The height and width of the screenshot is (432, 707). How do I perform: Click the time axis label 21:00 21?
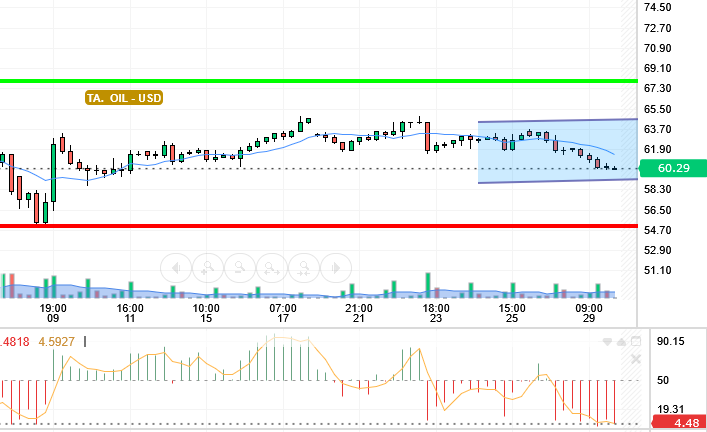(x=358, y=313)
